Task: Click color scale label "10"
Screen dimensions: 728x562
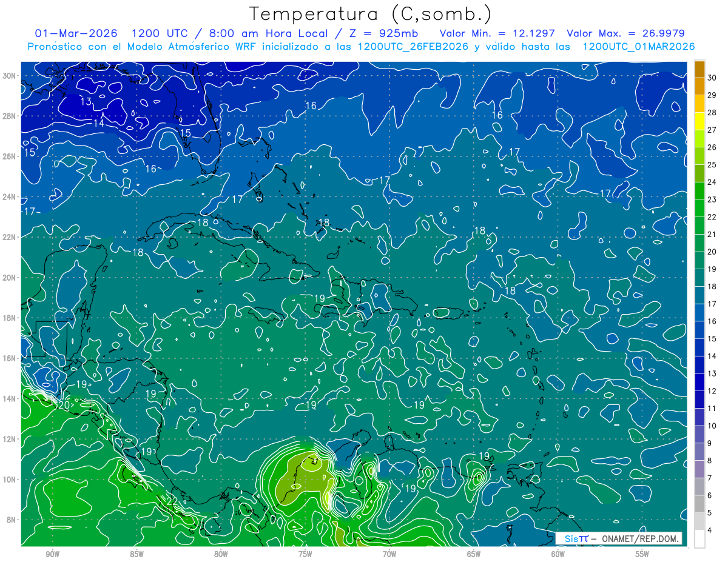Action: pos(713,426)
